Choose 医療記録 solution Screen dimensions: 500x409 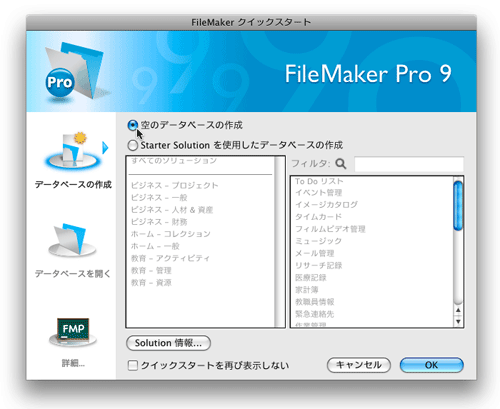[311, 278]
